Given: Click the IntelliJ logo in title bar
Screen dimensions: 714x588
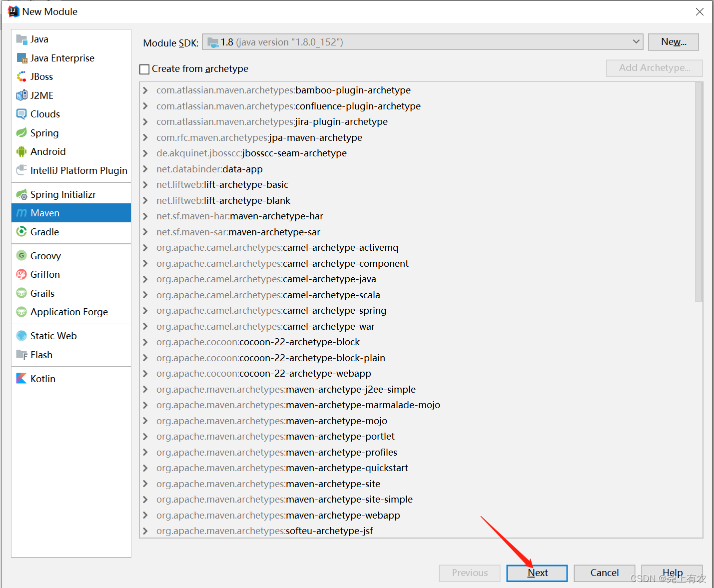Looking at the screenshot, I should click(x=13, y=11).
